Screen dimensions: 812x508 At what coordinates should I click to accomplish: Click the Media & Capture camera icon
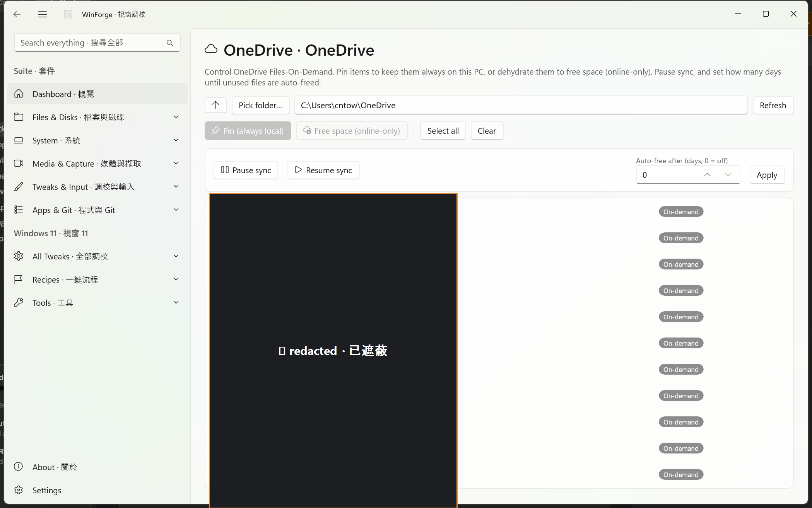[19, 163]
